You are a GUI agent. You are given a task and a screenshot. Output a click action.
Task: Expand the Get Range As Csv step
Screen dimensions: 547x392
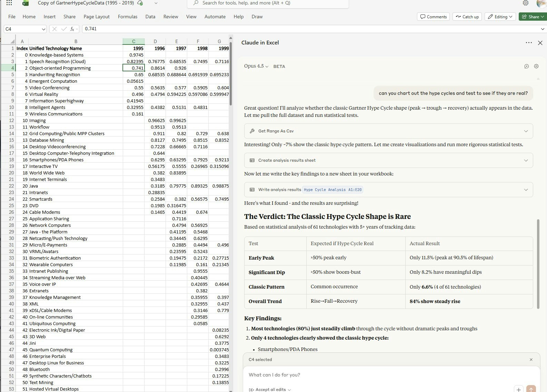(526, 131)
